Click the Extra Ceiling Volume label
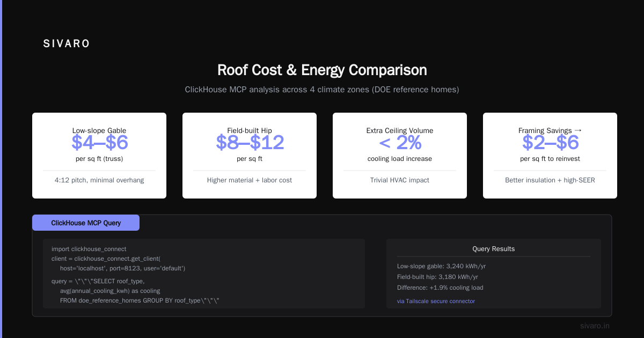This screenshot has height=338, width=644. pyautogui.click(x=400, y=130)
